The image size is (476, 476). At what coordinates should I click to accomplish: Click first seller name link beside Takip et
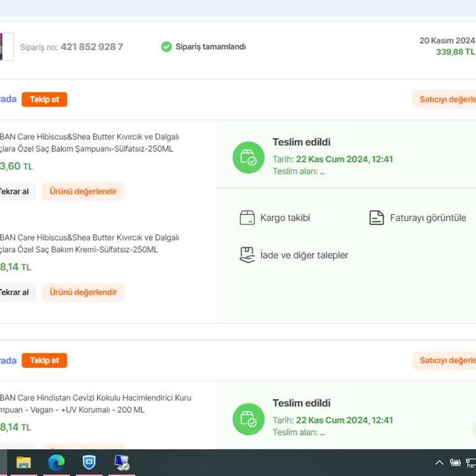8,99
